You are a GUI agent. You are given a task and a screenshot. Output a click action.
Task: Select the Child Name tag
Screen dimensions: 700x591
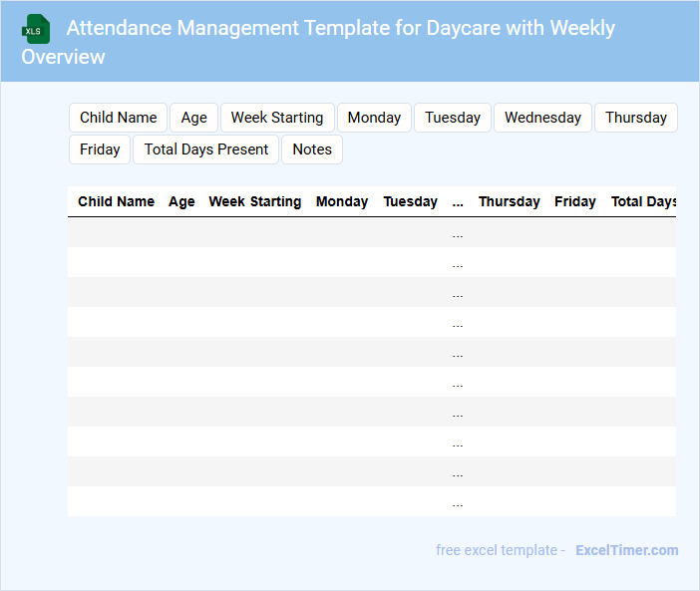pos(118,118)
